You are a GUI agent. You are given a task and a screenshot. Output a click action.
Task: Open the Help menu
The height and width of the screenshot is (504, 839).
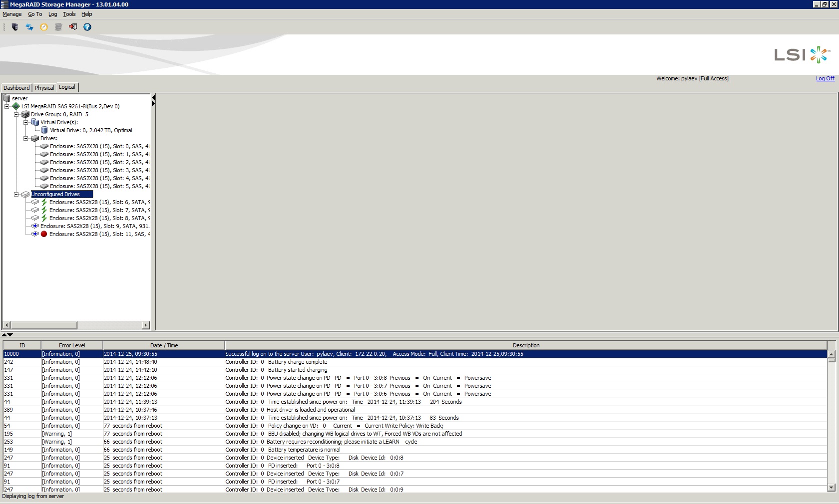pos(87,14)
